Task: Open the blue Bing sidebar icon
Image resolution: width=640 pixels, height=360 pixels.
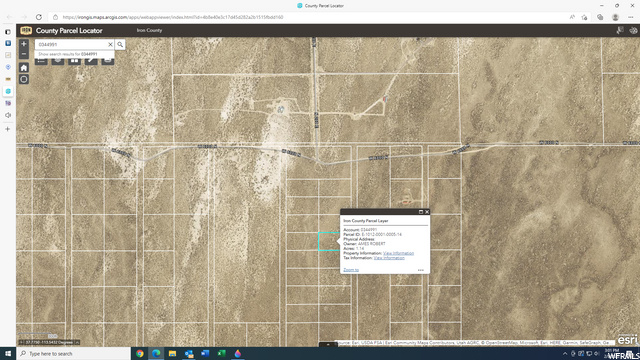Action: tap(8, 43)
